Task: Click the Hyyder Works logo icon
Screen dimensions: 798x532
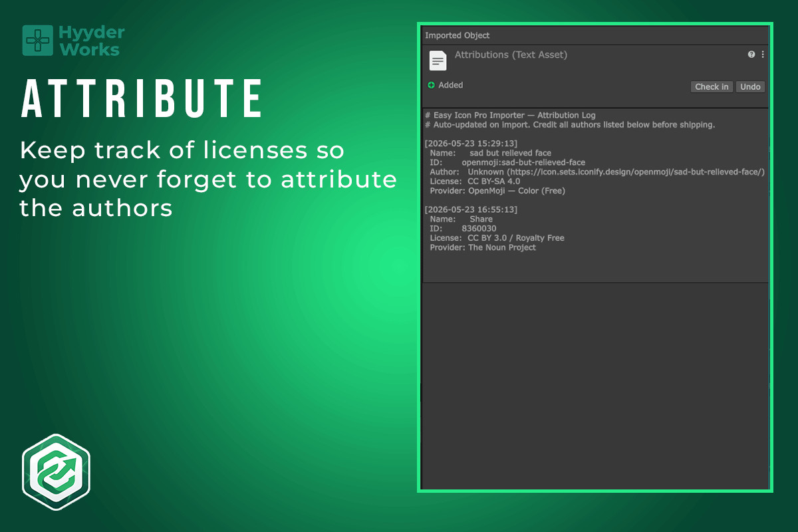Action: (x=37, y=40)
